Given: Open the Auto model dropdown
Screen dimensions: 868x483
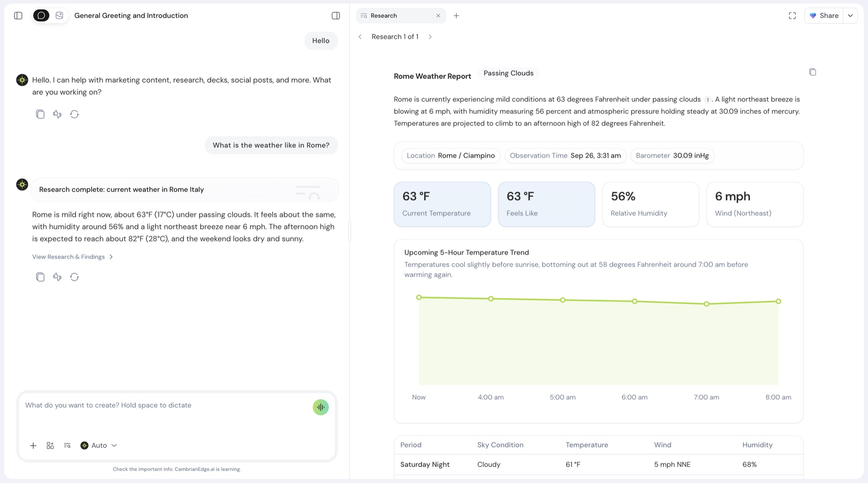Looking at the screenshot, I should click(99, 446).
